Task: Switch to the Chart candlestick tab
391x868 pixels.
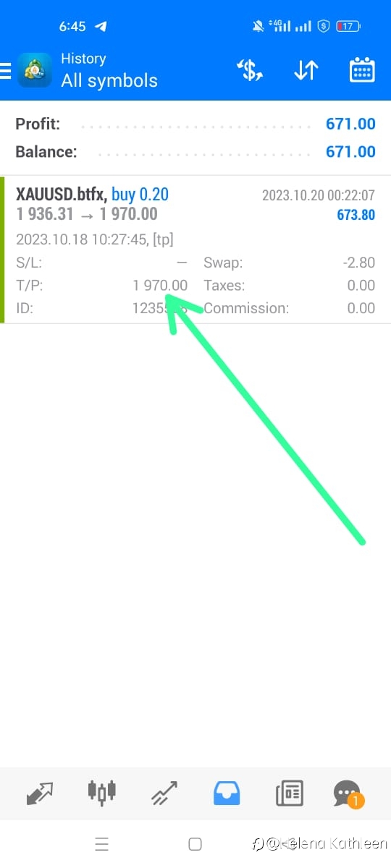Action: (x=102, y=793)
